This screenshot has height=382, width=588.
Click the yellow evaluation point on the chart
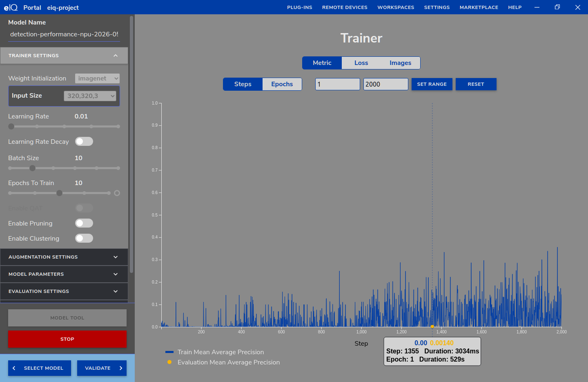(432, 326)
